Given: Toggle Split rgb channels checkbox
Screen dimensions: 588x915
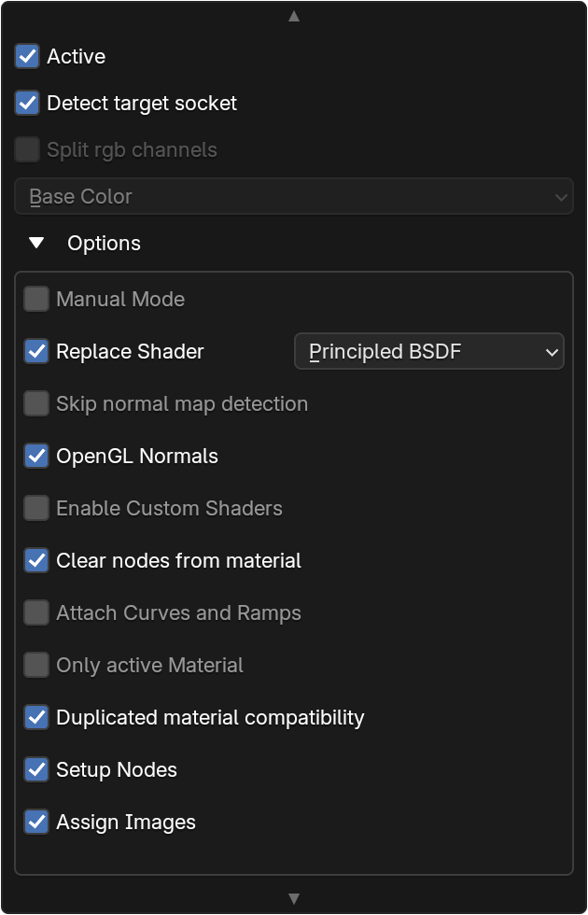Looking at the screenshot, I should point(27,149).
